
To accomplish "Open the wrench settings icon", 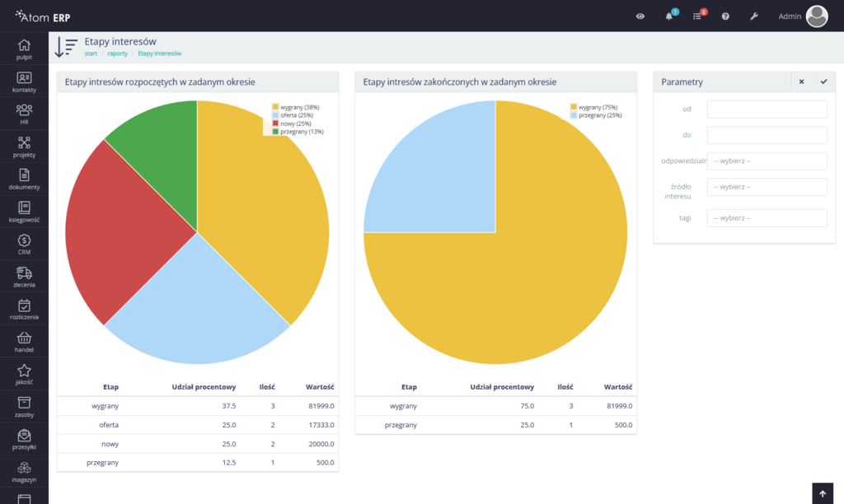I will coord(753,16).
